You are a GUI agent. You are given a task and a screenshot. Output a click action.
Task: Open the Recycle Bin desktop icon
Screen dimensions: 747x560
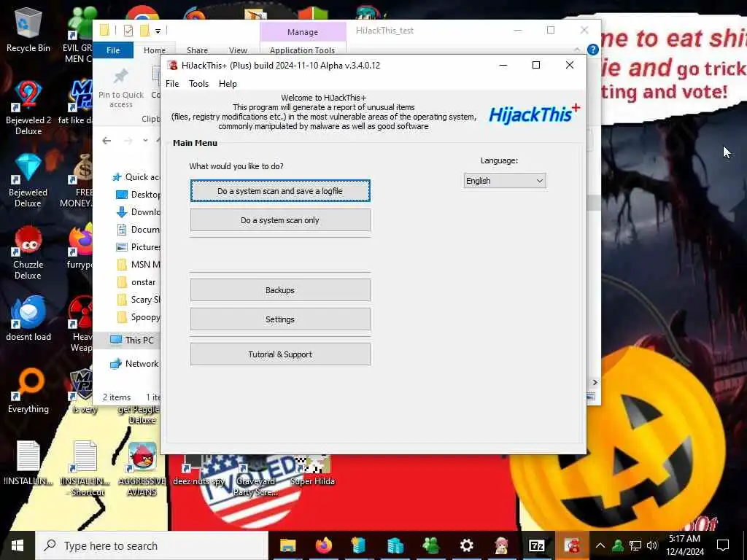tap(28, 31)
